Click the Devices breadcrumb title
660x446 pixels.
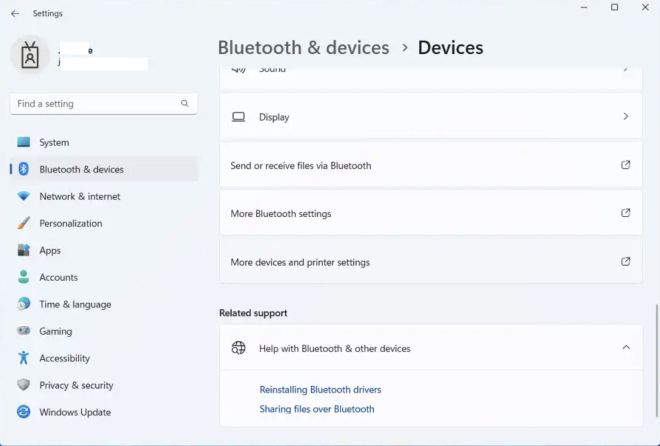(450, 48)
